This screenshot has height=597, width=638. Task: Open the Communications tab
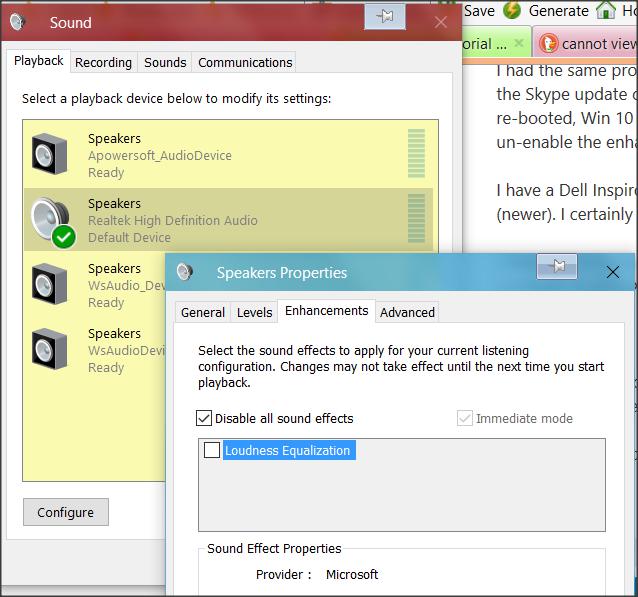(x=245, y=62)
